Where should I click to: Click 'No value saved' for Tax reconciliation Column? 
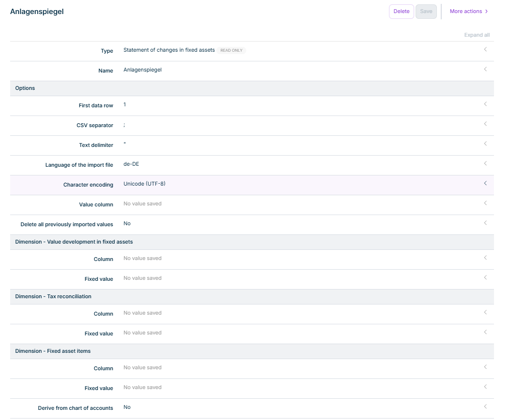[143, 313]
